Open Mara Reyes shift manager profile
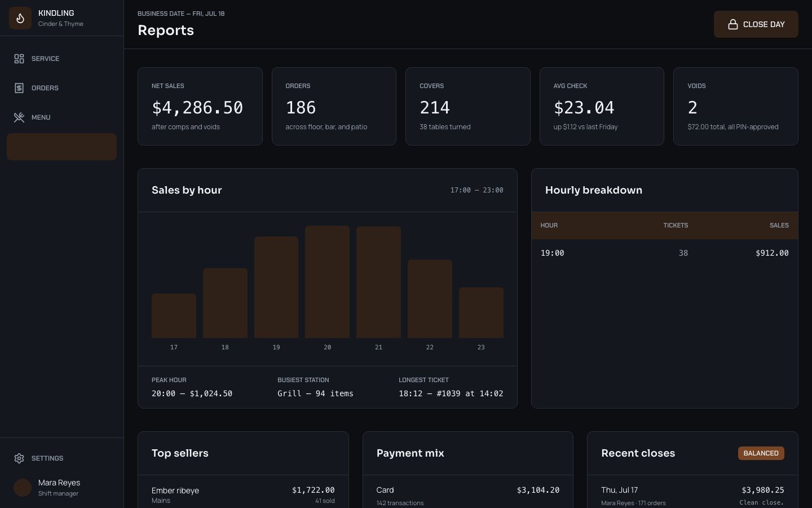812x508 pixels. point(61,488)
